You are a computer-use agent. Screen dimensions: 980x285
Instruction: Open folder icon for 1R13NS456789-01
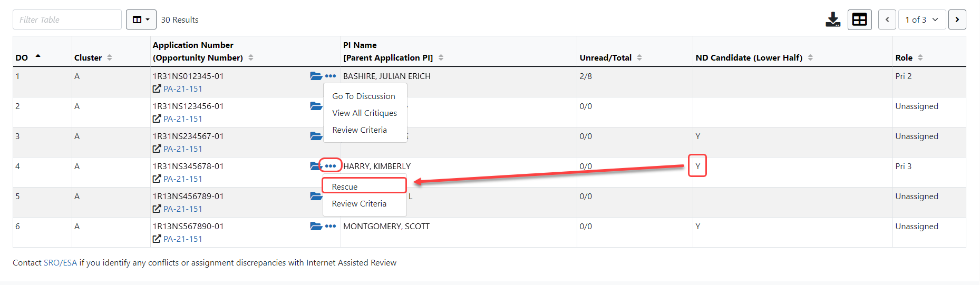click(x=316, y=196)
